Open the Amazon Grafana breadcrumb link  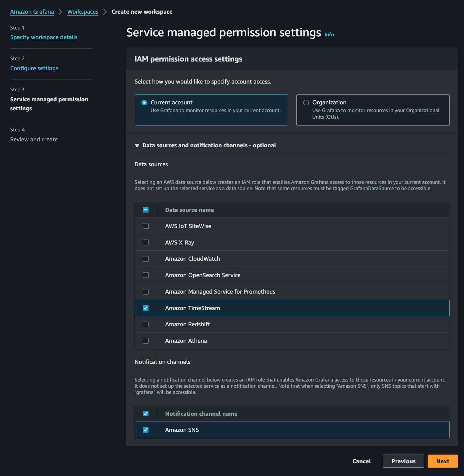coord(32,12)
